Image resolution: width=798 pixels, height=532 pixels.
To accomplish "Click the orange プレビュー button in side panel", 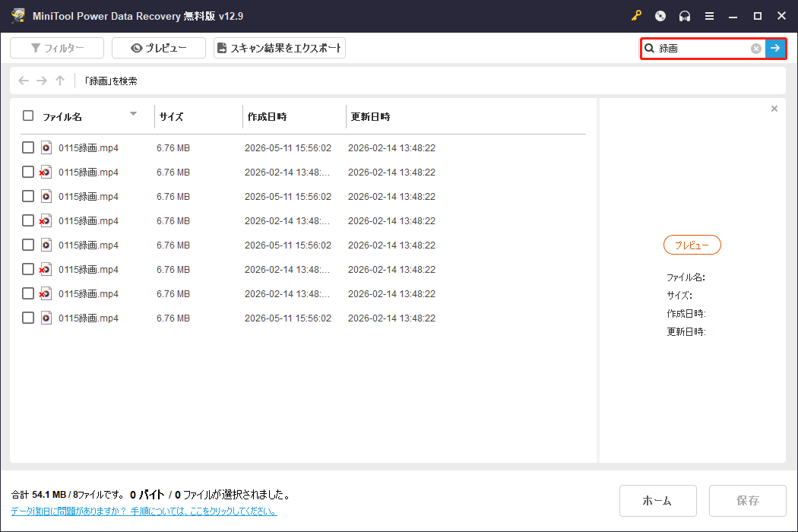I will point(692,245).
